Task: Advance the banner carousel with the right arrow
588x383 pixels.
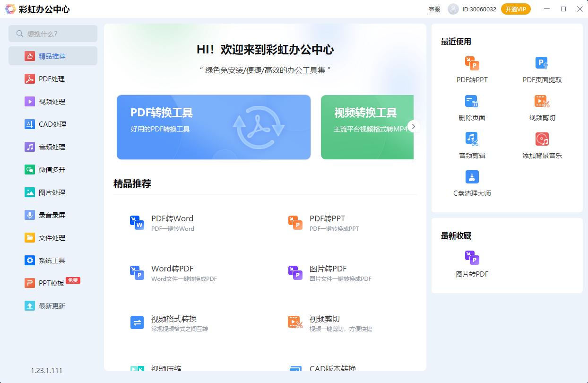Action: [x=413, y=126]
